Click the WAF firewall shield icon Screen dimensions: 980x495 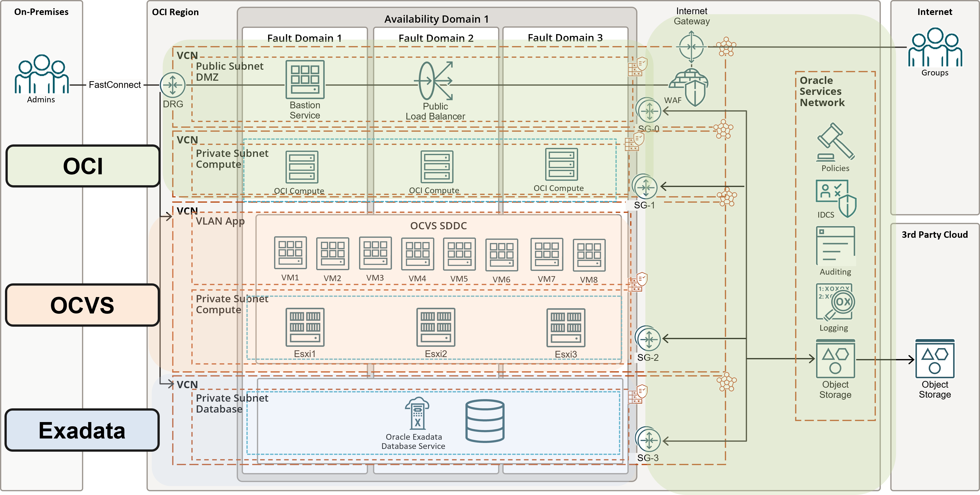pyautogui.click(x=689, y=87)
